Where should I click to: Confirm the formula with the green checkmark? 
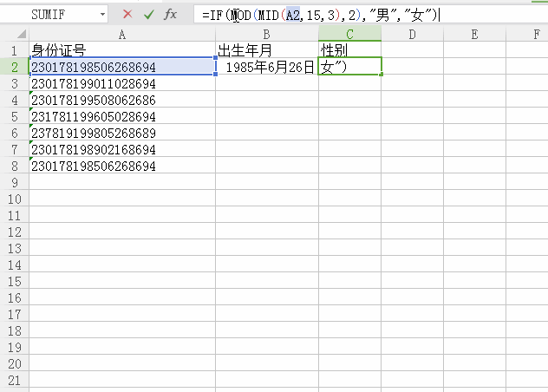(149, 15)
